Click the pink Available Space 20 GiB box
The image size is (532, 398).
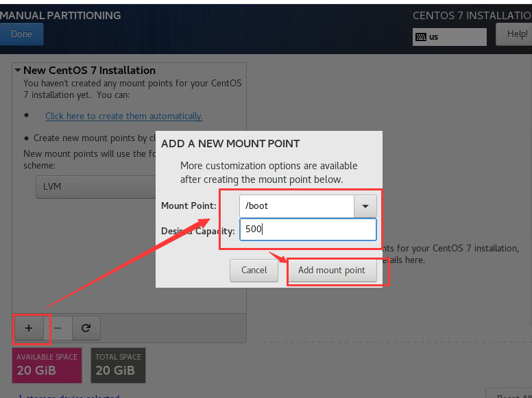coord(47,365)
